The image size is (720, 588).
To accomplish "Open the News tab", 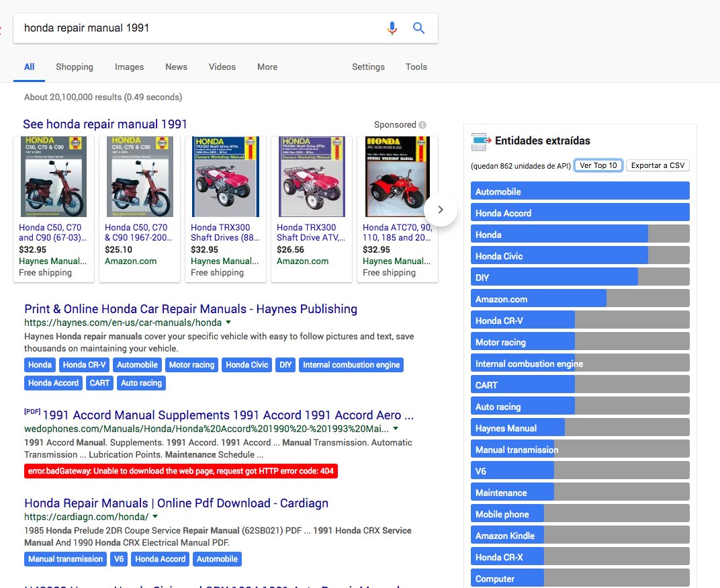I will (177, 67).
